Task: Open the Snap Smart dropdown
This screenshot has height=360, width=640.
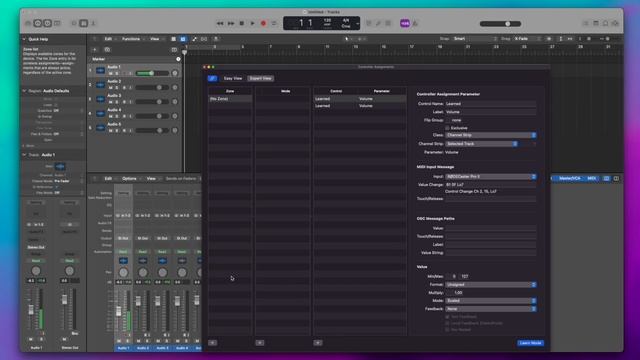Action: [476, 39]
